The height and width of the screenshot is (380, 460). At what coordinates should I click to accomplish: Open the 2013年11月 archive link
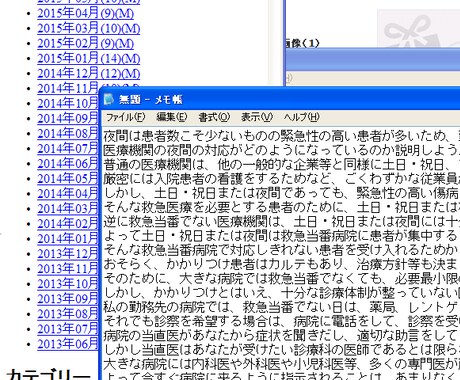(68, 269)
